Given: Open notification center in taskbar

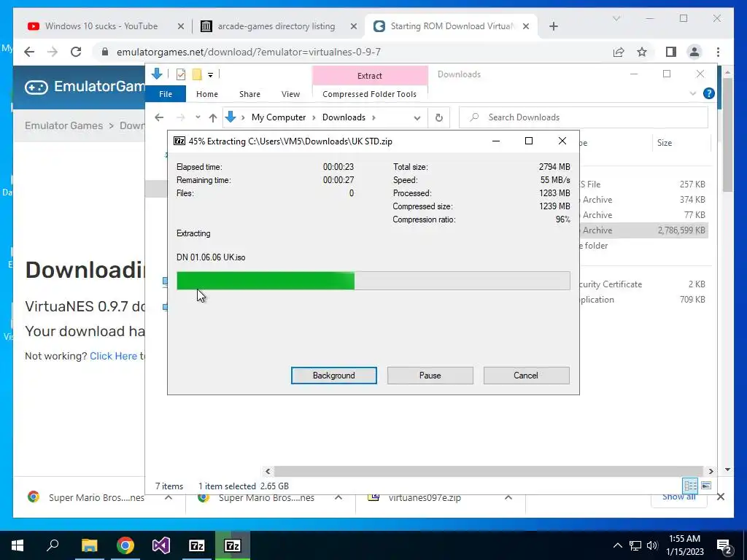Looking at the screenshot, I should click(x=724, y=545).
